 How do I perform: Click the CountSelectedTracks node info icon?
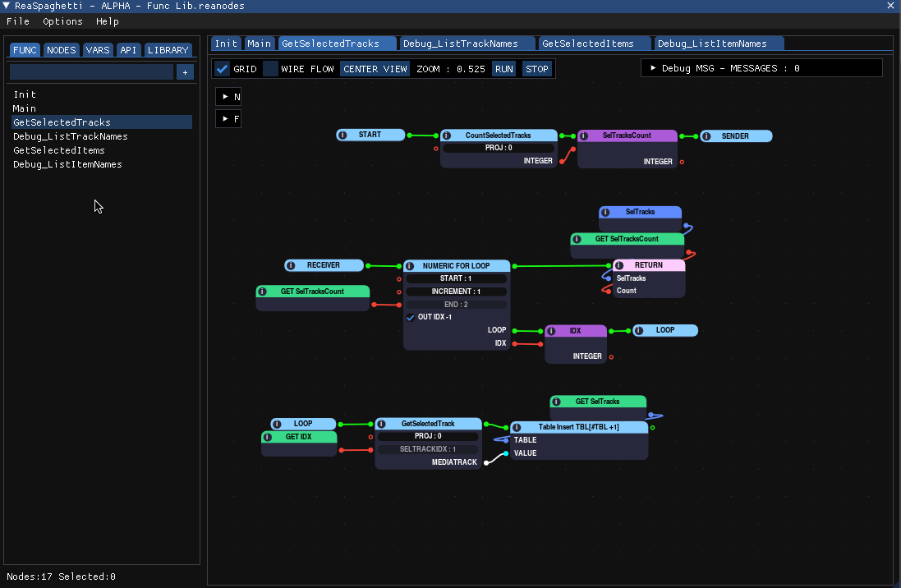(447, 136)
